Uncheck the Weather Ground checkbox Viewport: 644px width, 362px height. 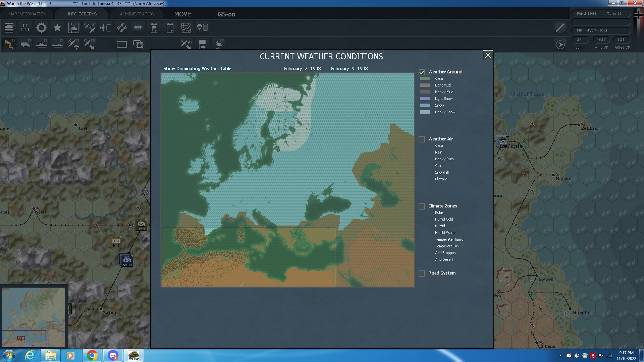coord(422,72)
